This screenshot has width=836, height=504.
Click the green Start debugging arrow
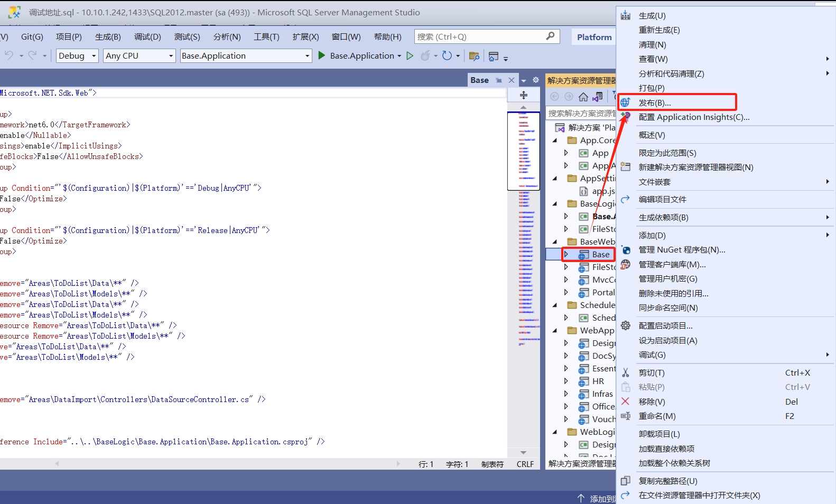coord(321,55)
